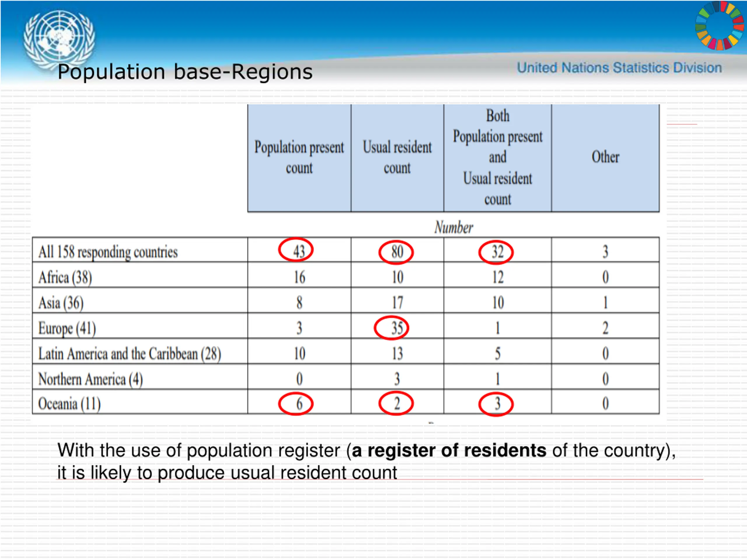Click Latin America's Usual resident value 13
This screenshot has width=747, height=560.
coord(397,353)
